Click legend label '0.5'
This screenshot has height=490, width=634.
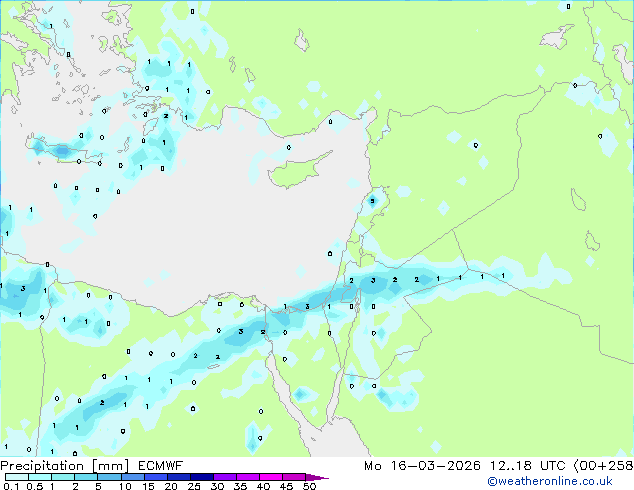(x=35, y=486)
